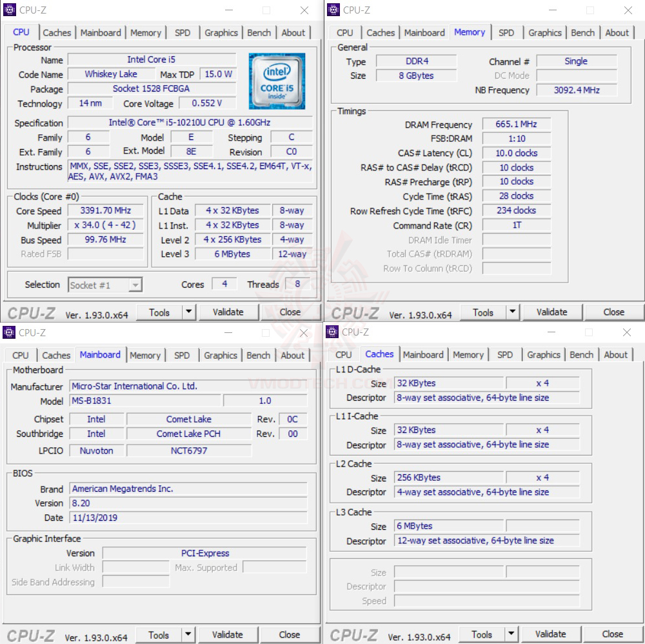Select Graphics tab in Caches window

coord(544,355)
